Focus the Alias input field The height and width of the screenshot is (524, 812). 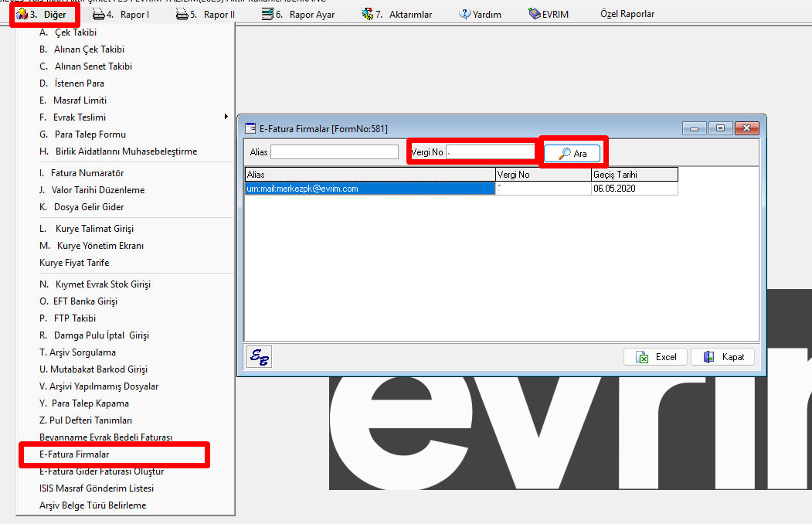click(335, 151)
